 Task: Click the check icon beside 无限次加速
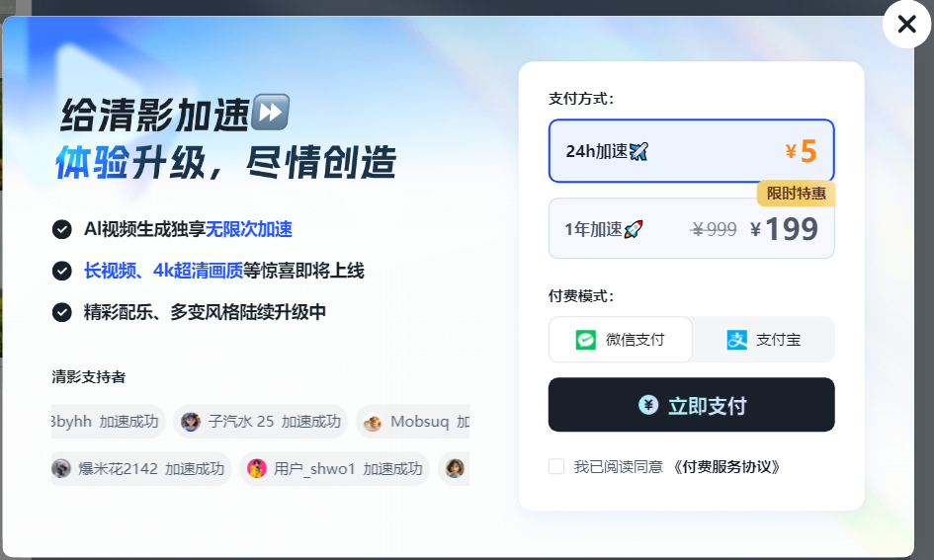[62, 229]
